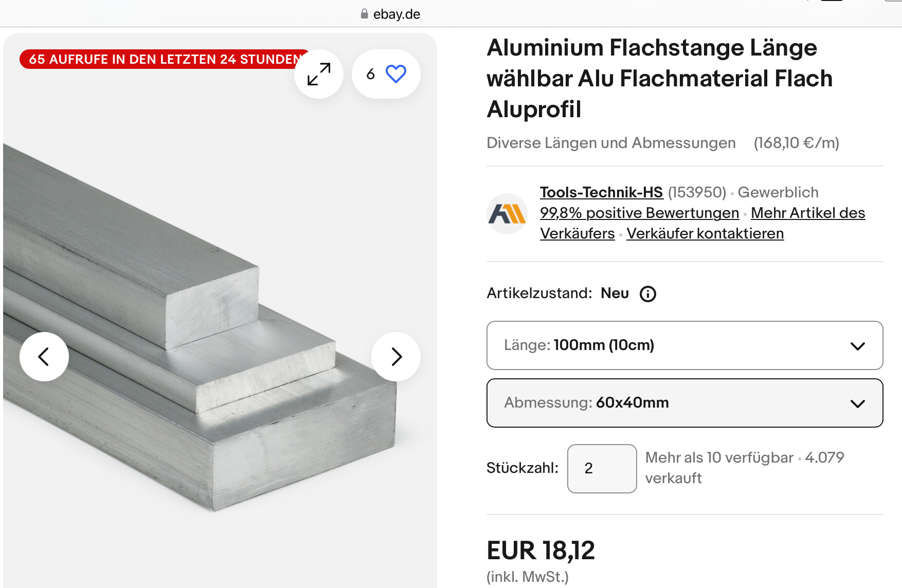
Task: Open Mehr Artikel des Verkäufers link
Action: coord(807,213)
